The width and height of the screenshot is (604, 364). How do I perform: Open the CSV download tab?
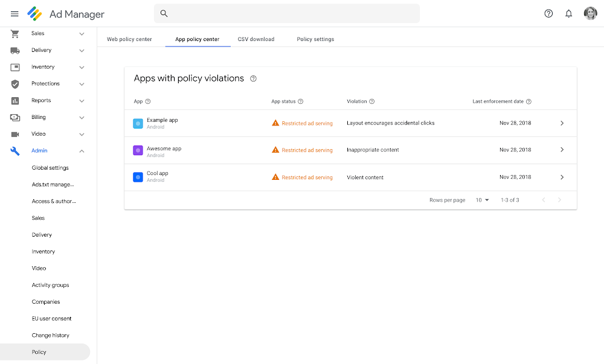pos(256,39)
